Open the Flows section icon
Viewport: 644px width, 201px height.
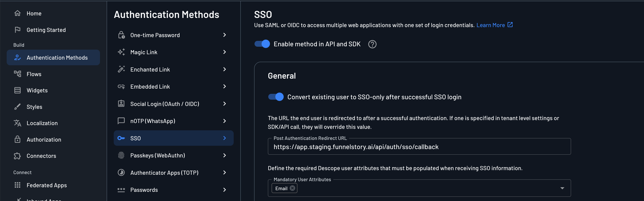click(x=17, y=74)
